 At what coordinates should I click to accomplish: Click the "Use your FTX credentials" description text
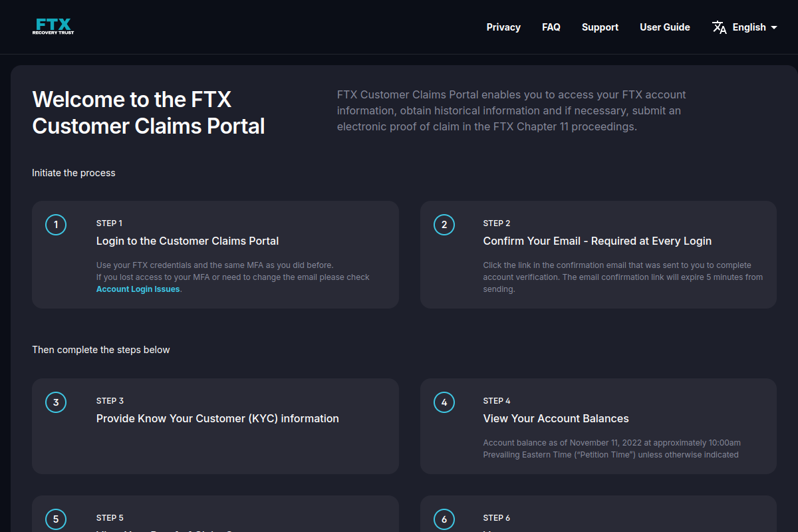point(233,277)
